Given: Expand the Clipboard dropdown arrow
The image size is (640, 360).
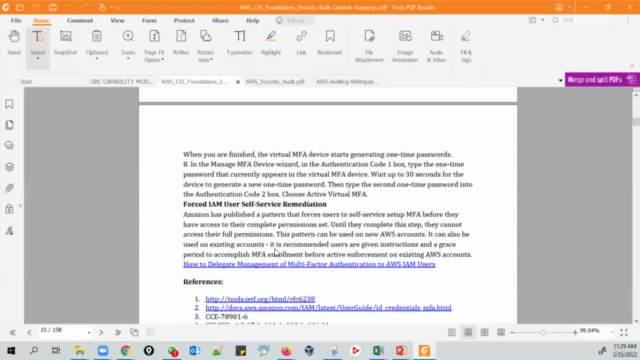Looking at the screenshot, I should point(97,59).
